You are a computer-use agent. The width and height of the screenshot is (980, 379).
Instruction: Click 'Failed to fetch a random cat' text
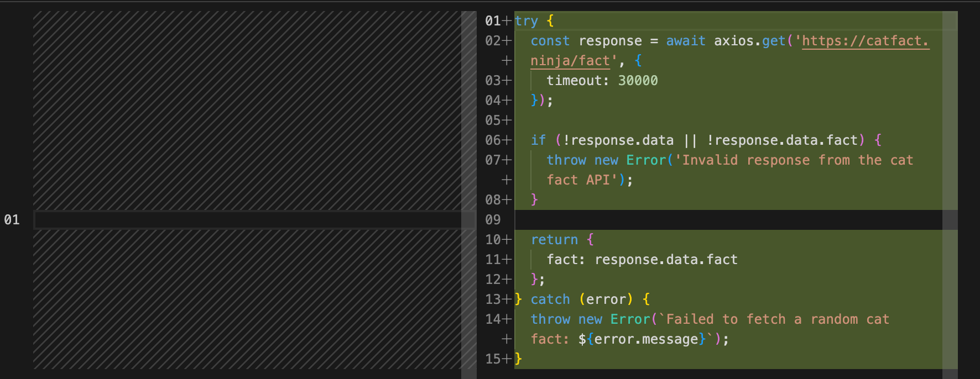[x=778, y=319]
